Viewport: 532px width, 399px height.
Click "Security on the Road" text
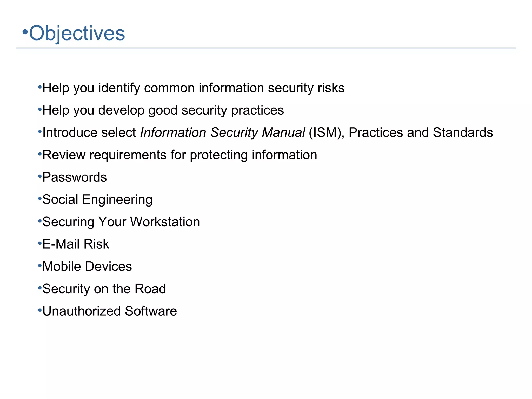coord(104,289)
